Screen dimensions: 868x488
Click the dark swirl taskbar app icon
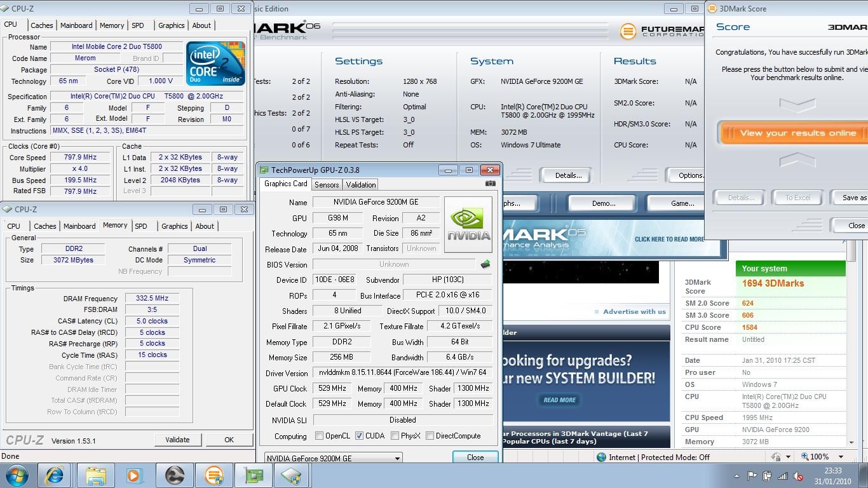click(x=174, y=475)
